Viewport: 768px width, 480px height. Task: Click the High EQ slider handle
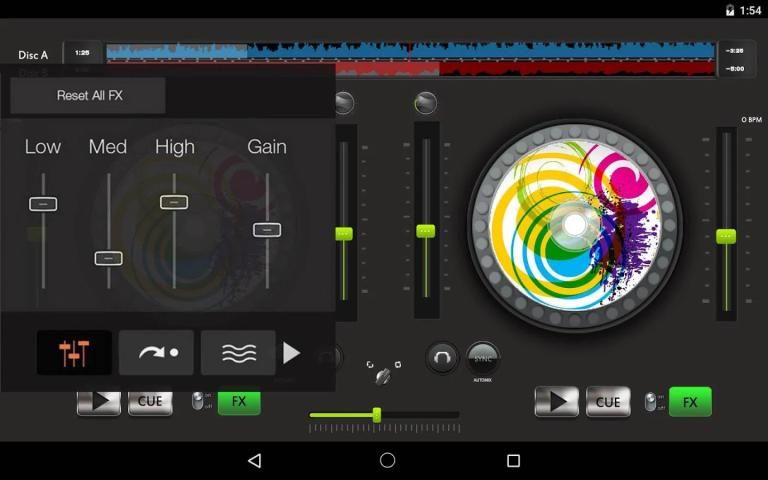coord(174,202)
